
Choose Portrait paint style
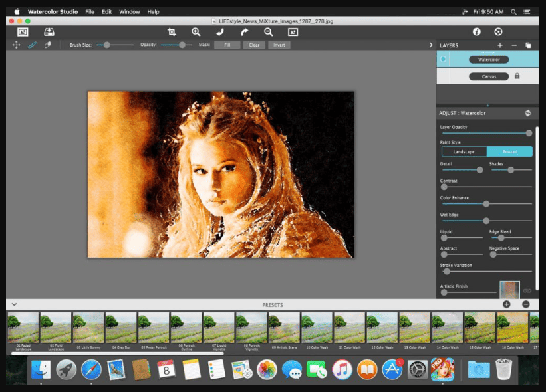510,151
